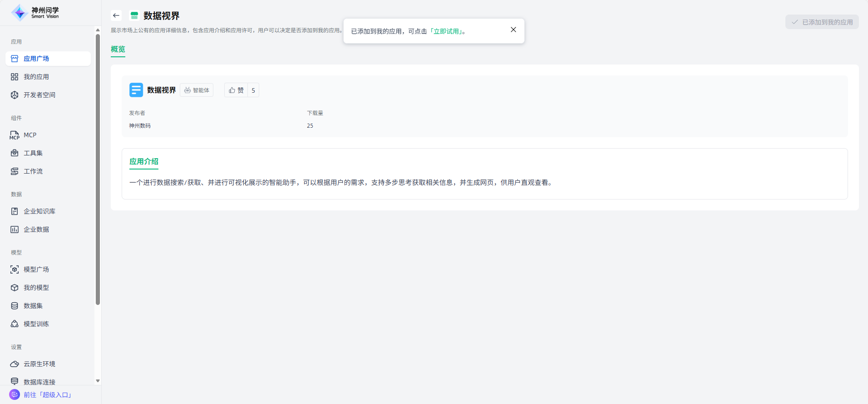Click the 我的应用 grid icon
Viewport: 868px width, 404px height.
pos(15,77)
